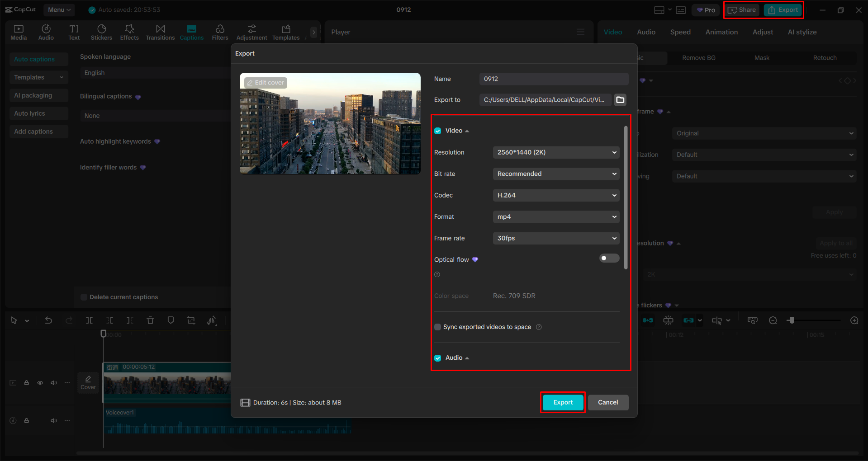Viewport: 868px width, 461px height.
Task: Open the Transitions panel
Action: point(160,32)
